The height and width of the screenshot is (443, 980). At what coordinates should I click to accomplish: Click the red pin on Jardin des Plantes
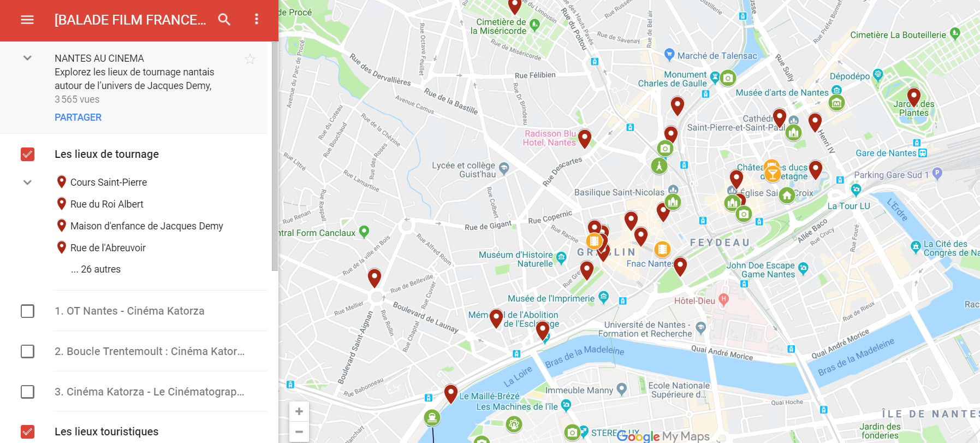coord(913,97)
